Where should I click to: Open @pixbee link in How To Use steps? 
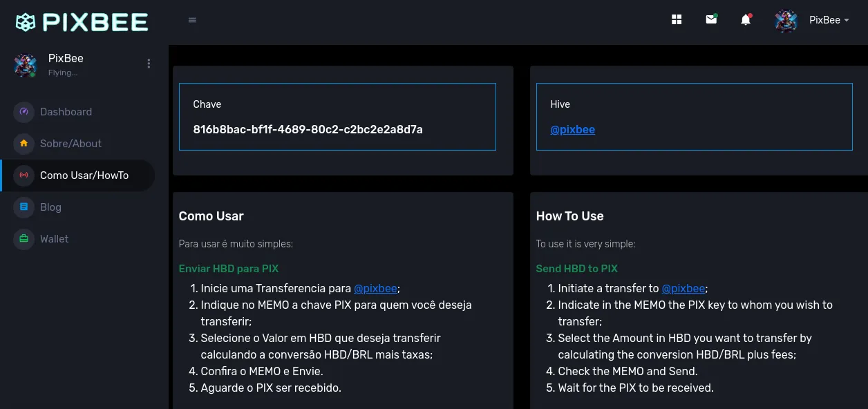coord(683,288)
